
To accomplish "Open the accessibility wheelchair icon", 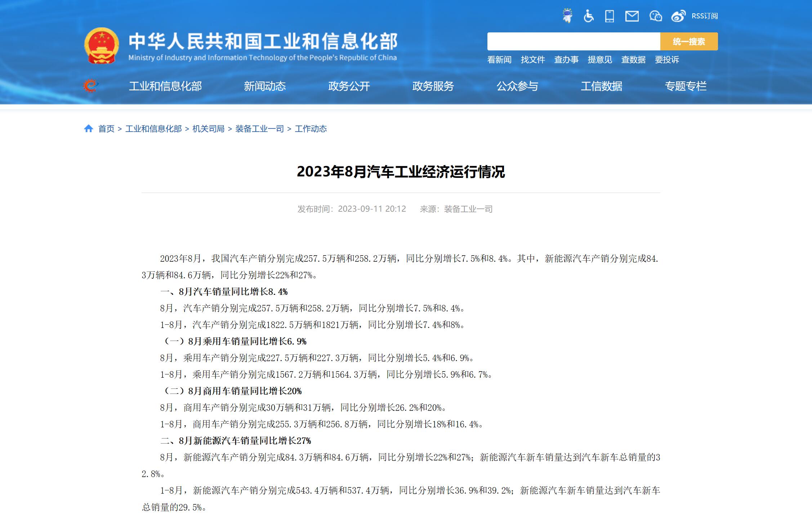I will pos(589,16).
